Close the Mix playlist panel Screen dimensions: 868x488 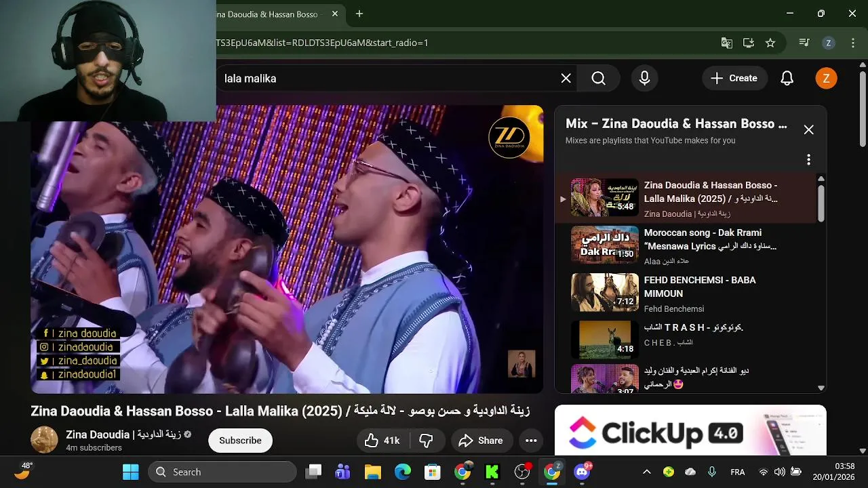click(808, 129)
